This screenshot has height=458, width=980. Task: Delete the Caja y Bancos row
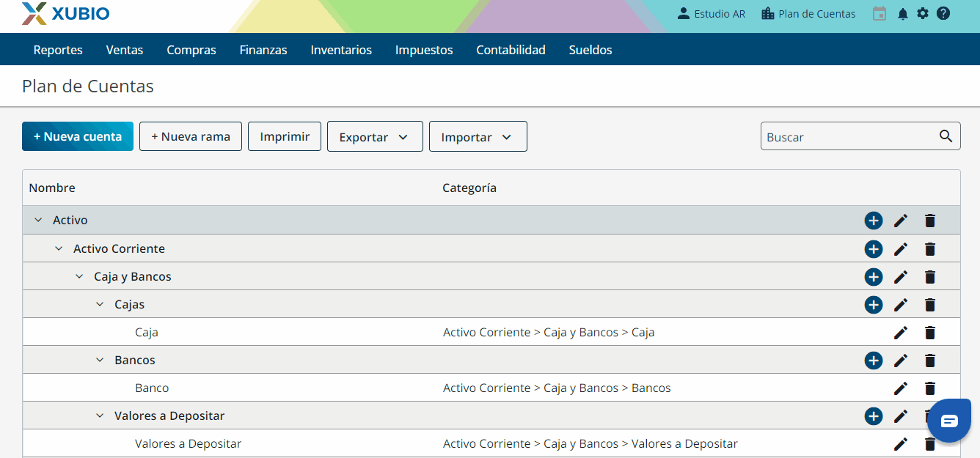(x=930, y=277)
